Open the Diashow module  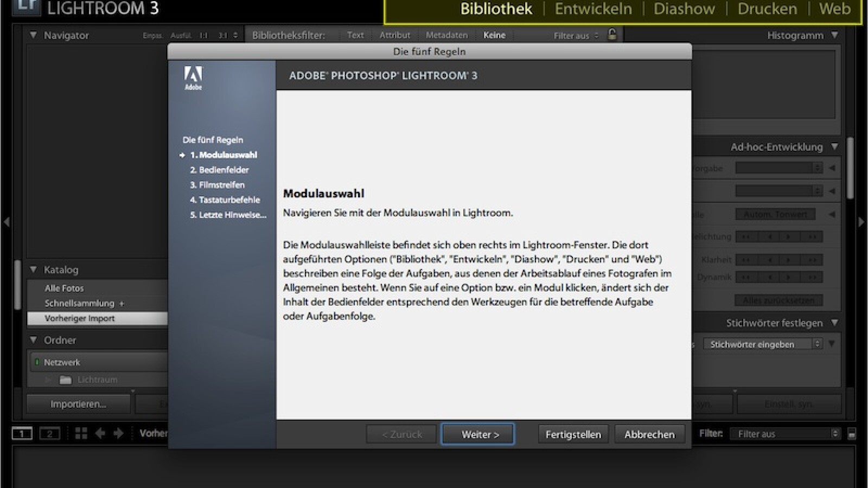[x=684, y=9]
